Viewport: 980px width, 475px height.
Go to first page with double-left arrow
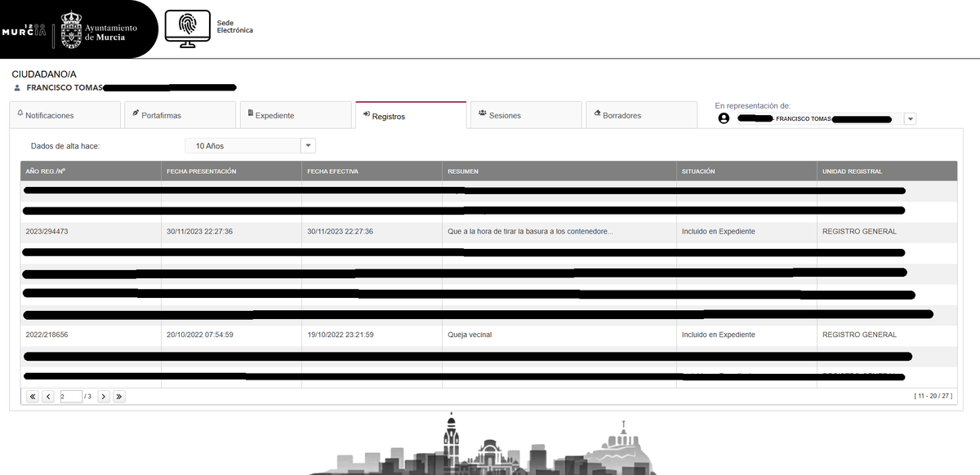pos(33,397)
